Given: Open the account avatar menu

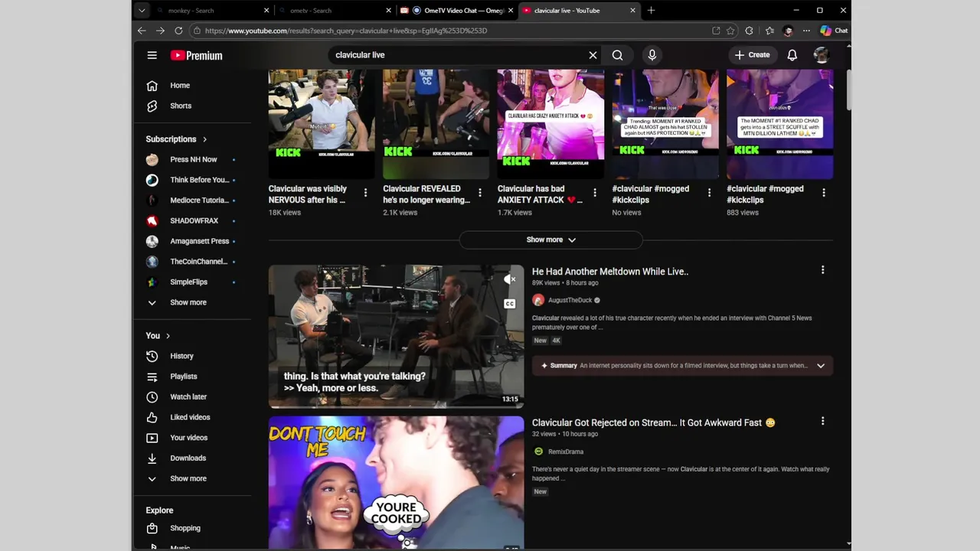Looking at the screenshot, I should click(x=821, y=55).
